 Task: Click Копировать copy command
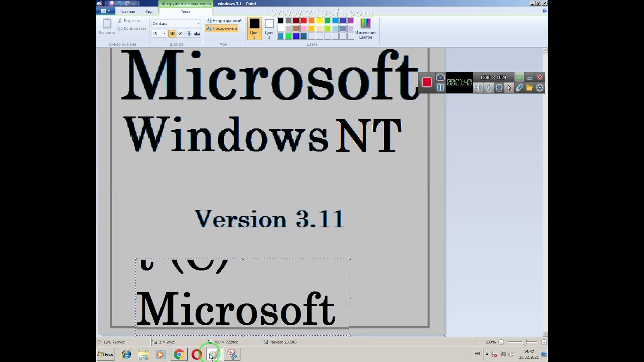point(132,29)
